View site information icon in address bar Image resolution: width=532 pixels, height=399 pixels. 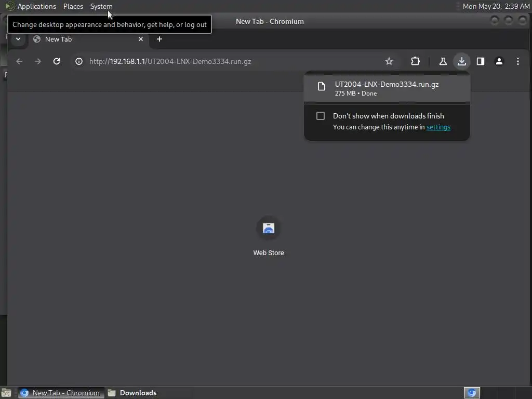79,61
